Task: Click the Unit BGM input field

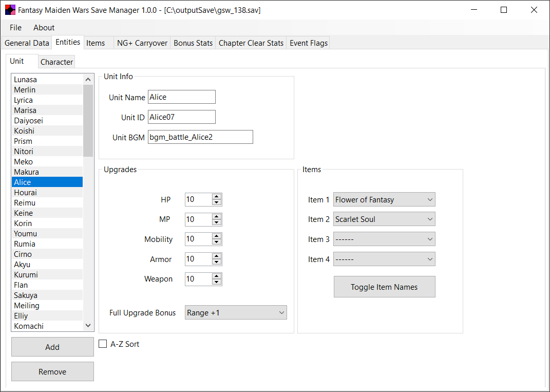Action: 200,137
